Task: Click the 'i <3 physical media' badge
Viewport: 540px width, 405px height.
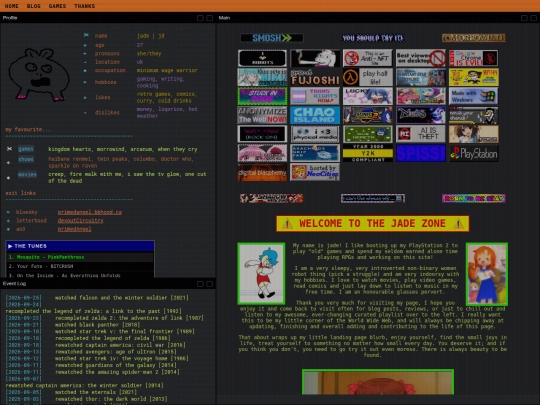Action: pyautogui.click(x=315, y=134)
